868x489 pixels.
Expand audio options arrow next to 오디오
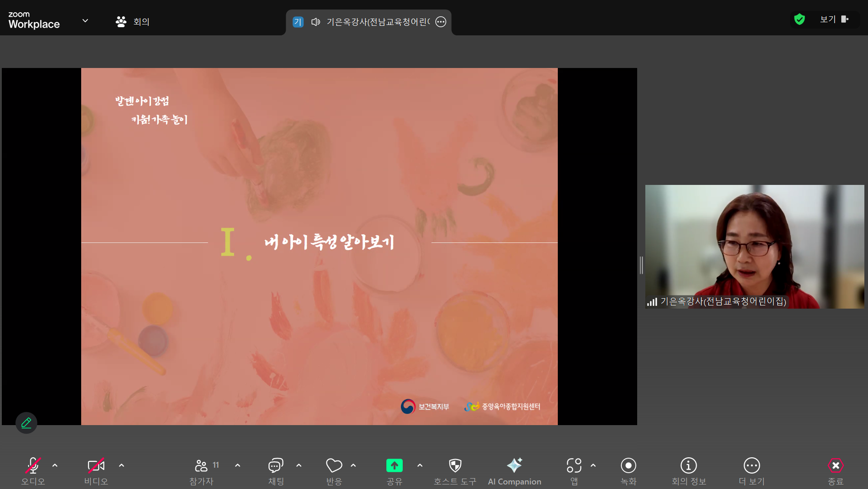[55, 465]
